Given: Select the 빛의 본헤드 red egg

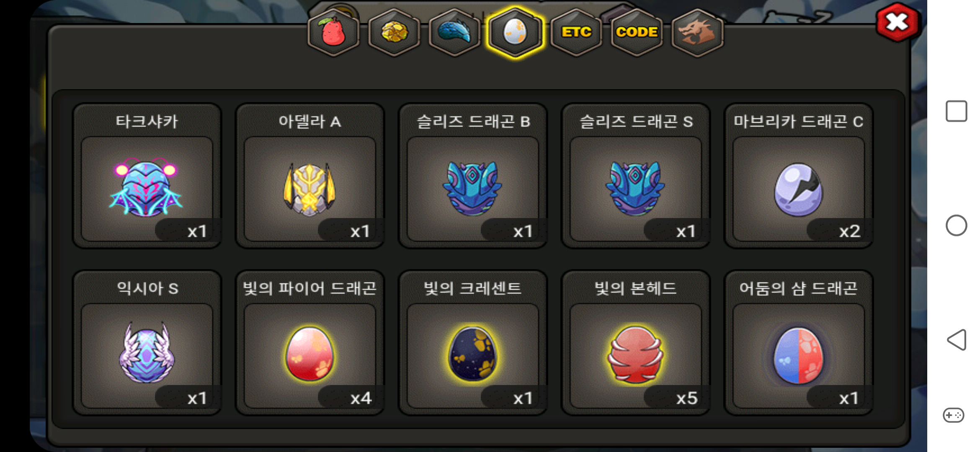Looking at the screenshot, I should [636, 343].
